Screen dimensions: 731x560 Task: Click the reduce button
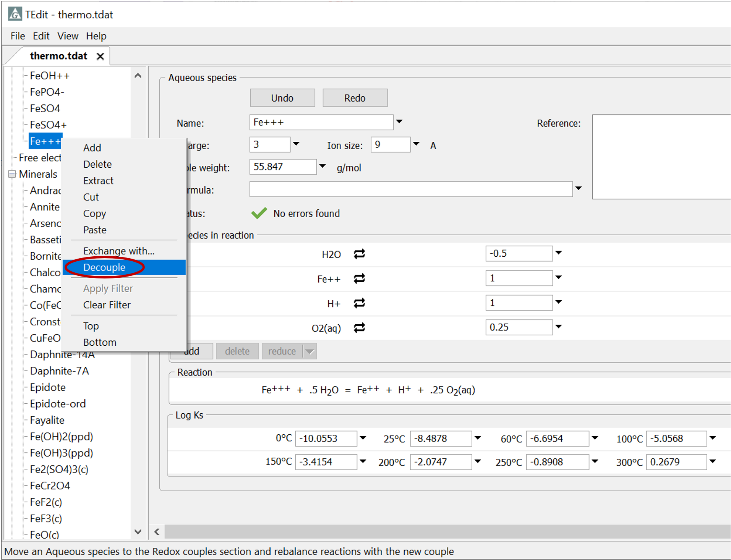click(282, 351)
